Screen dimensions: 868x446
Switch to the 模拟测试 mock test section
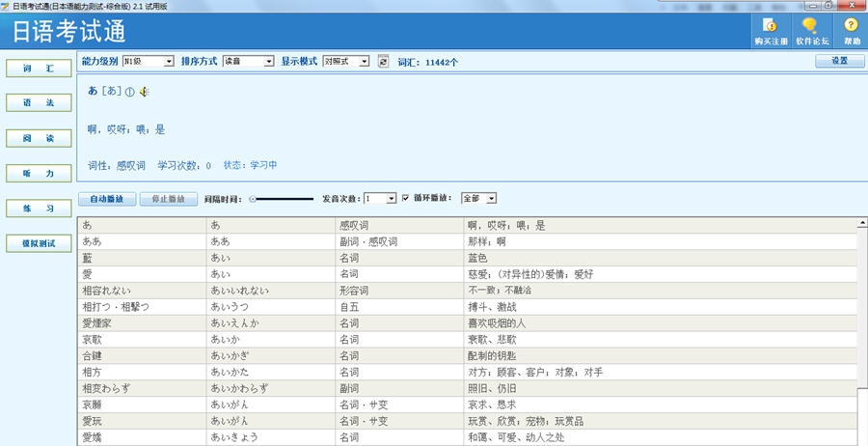(39, 244)
